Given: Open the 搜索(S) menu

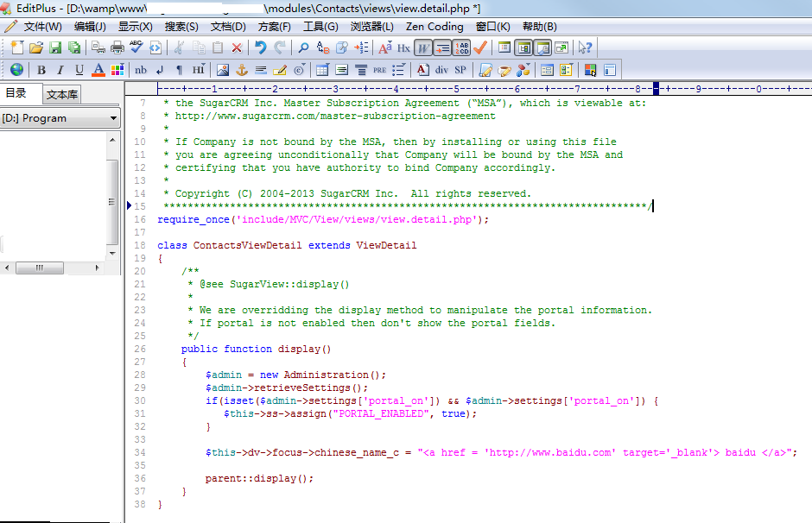Looking at the screenshot, I should pos(181,27).
